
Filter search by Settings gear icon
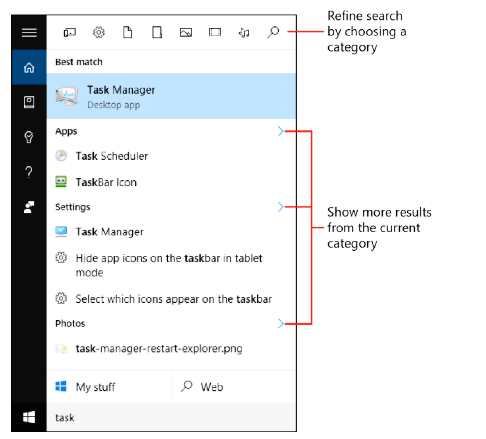pos(99,32)
